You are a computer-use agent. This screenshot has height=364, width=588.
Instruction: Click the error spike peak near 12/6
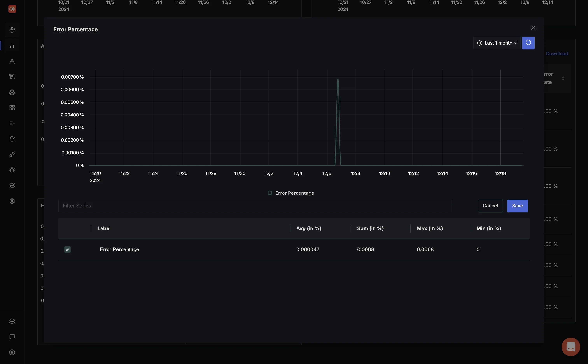point(338,79)
